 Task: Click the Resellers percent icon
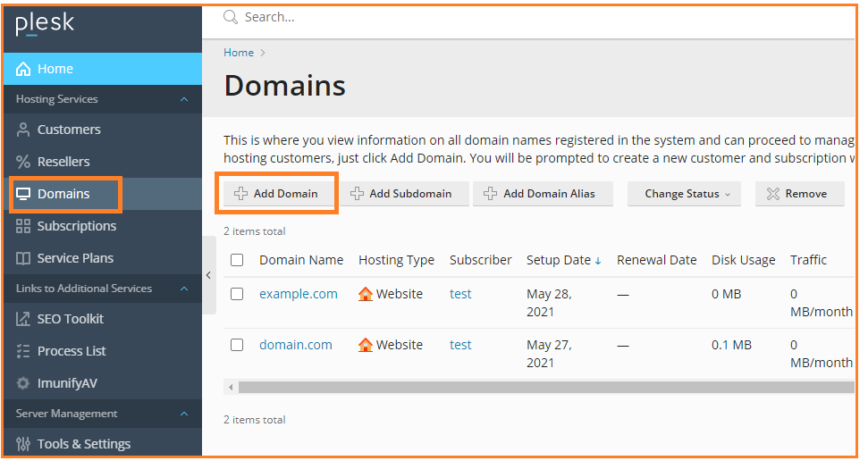tap(23, 162)
